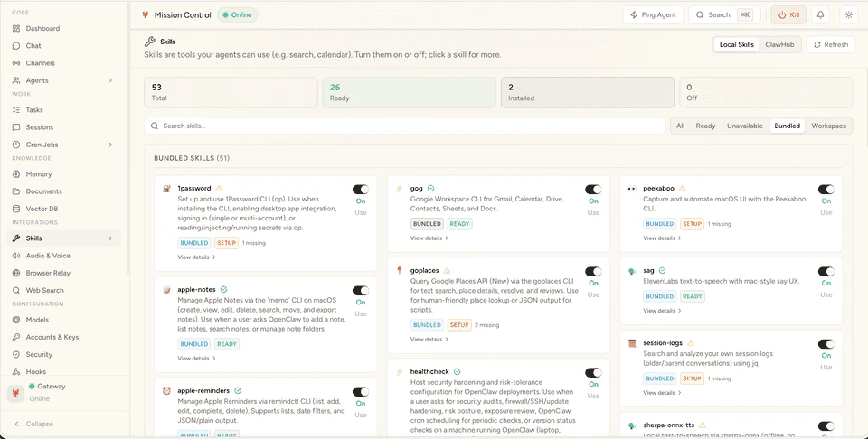Select the Ready filter tab

pos(705,126)
